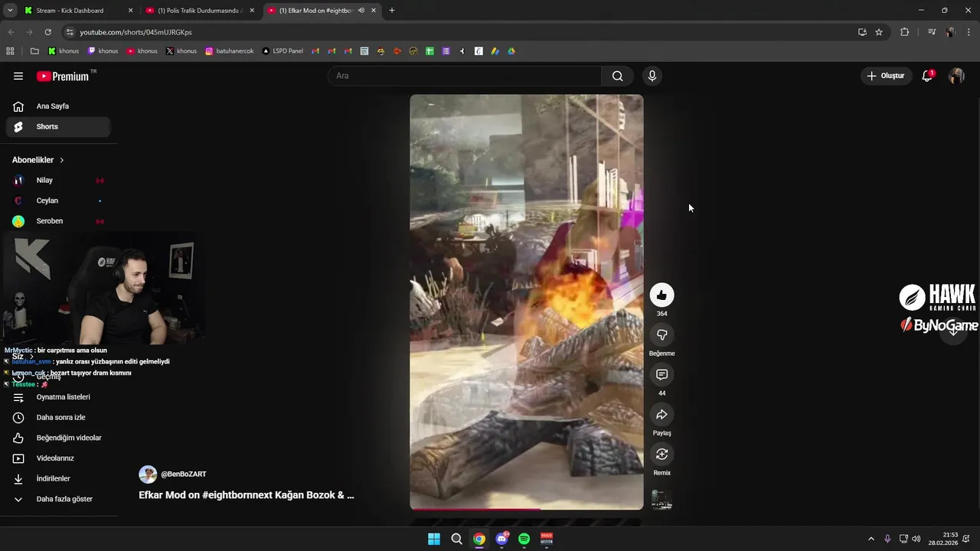Viewport: 980px width, 551px height.
Task: Go to Ana Sayfa in sidebar
Action: pos(58,106)
